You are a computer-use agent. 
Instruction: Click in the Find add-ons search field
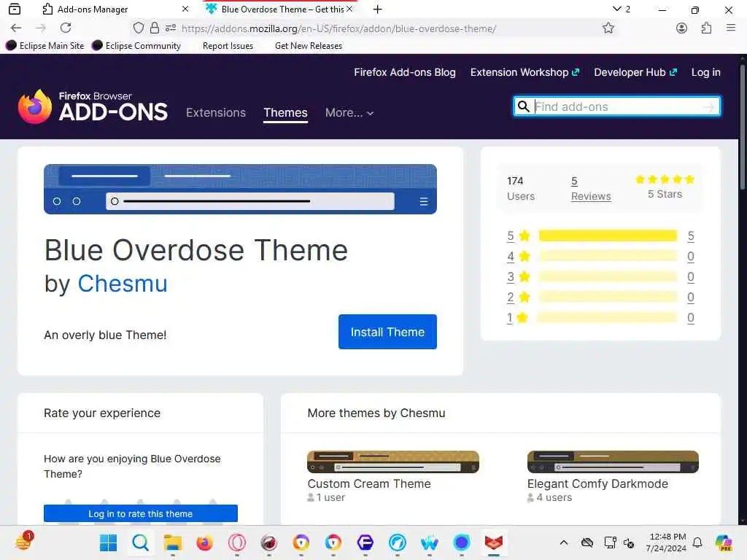(617, 106)
